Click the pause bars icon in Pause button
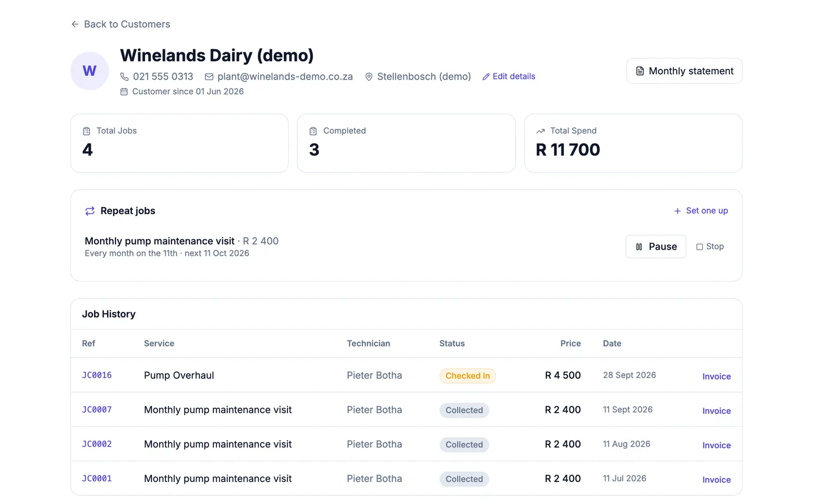This screenshot has width=813, height=504. (639, 247)
